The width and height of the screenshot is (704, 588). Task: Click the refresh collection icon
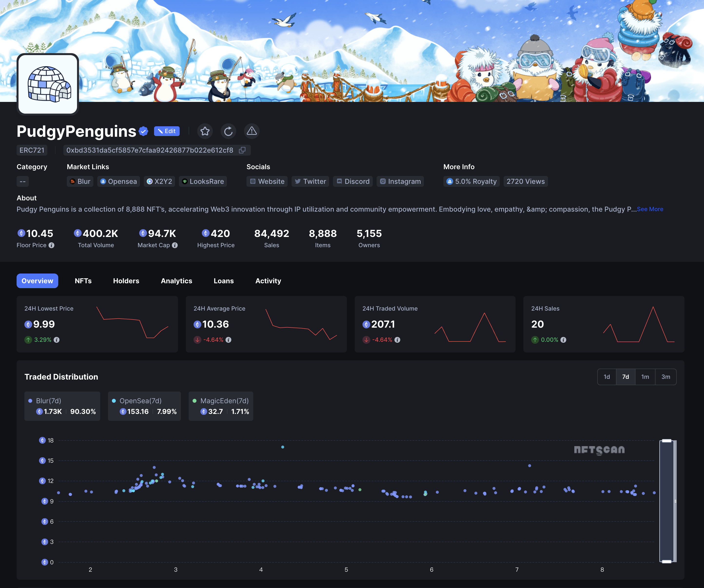pos(228,131)
